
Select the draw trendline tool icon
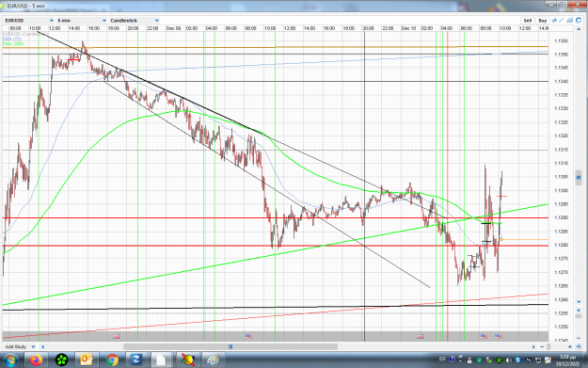click(x=562, y=21)
